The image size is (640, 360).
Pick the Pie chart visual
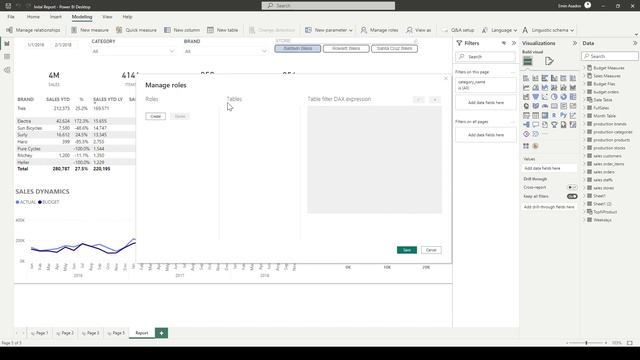click(554, 97)
